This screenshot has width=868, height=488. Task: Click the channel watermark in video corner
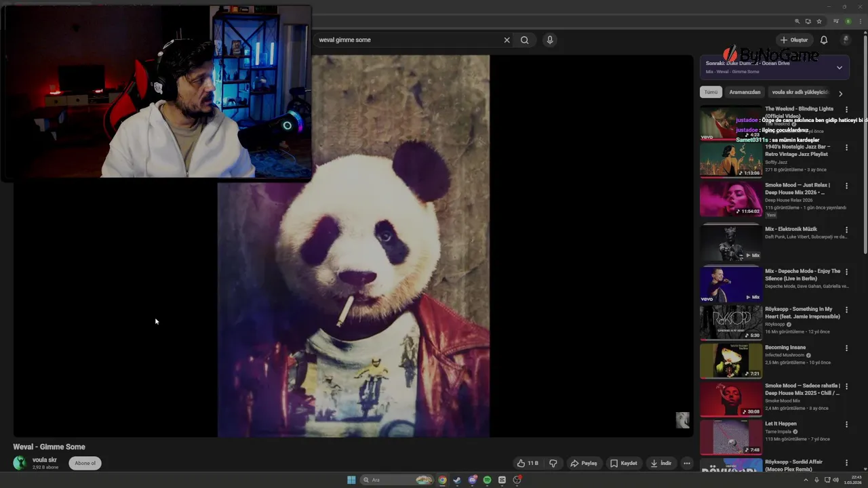pos(683,420)
